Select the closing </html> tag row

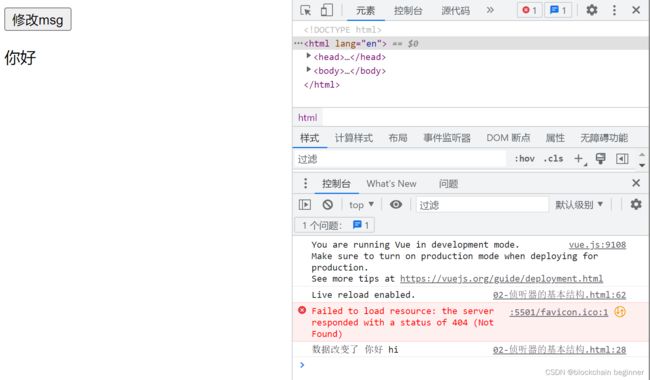coord(322,85)
